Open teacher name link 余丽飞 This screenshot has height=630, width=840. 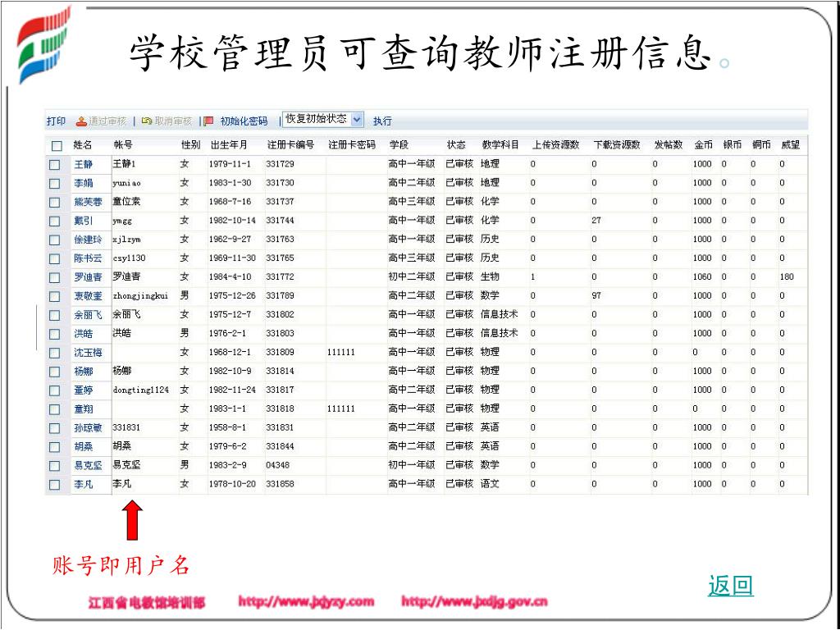pos(88,315)
